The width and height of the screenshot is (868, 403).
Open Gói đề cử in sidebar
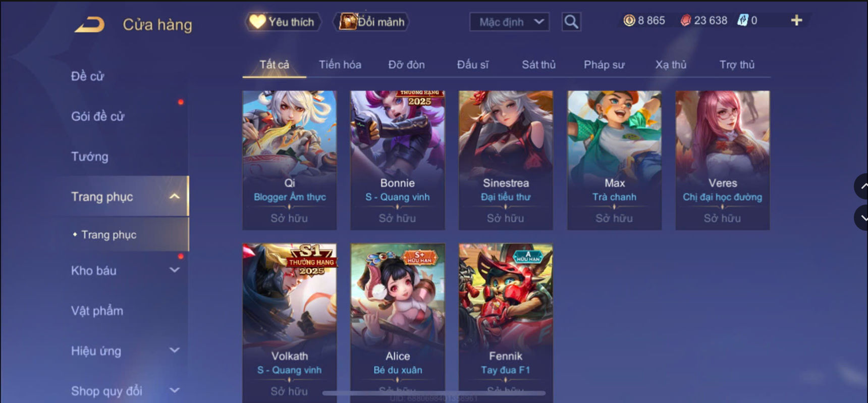97,116
